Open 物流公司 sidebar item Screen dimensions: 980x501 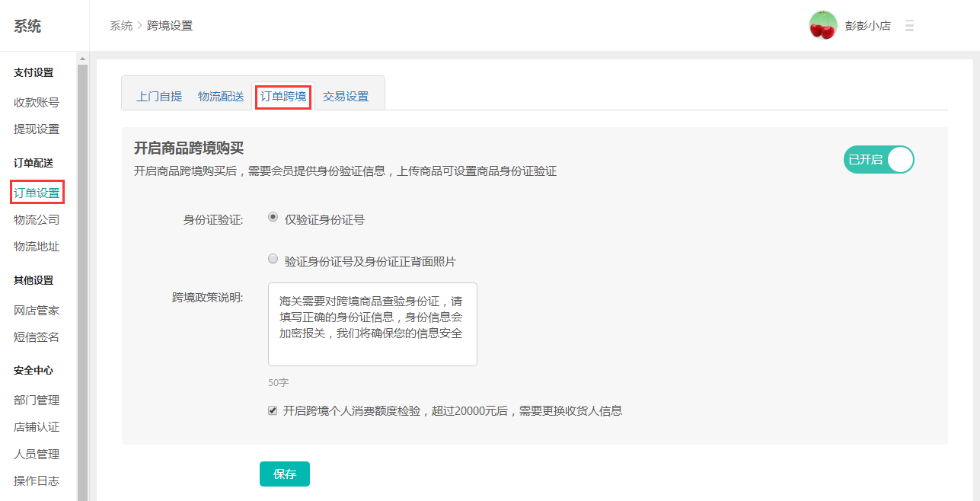(x=37, y=220)
